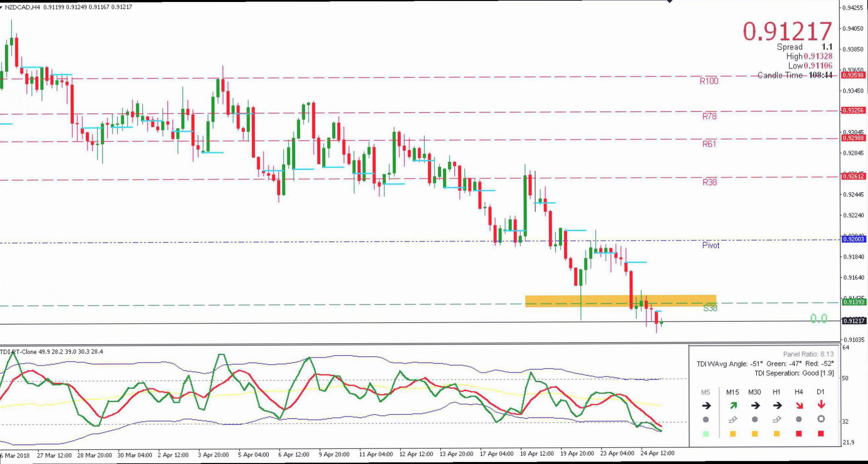868x464 pixels.
Task: Select the M5 timeframe label in the panel
Action: point(705,392)
